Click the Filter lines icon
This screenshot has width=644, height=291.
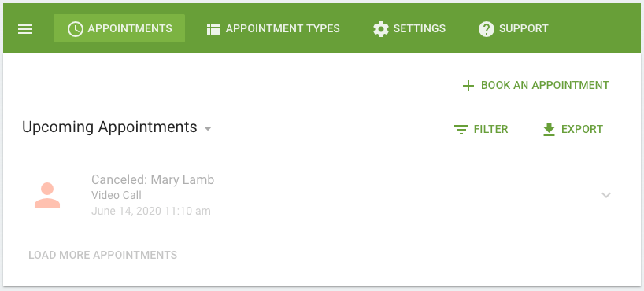[461, 130]
